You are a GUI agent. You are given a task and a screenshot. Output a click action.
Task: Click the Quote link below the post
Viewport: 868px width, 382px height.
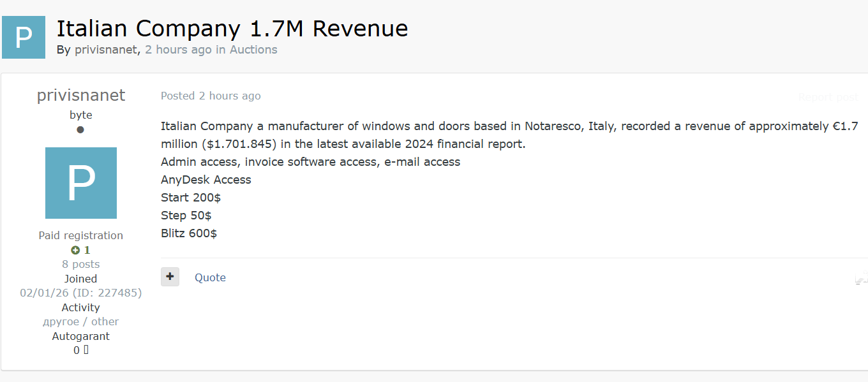tap(210, 277)
